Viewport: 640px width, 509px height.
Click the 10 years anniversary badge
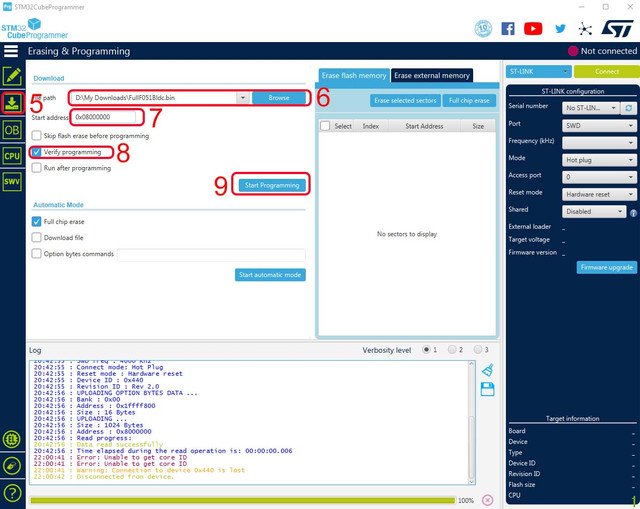pos(483,29)
